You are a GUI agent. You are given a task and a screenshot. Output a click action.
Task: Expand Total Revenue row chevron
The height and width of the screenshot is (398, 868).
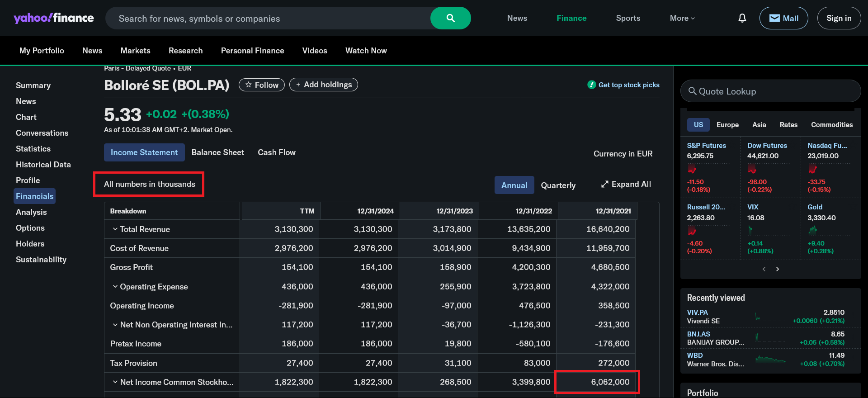(x=115, y=229)
